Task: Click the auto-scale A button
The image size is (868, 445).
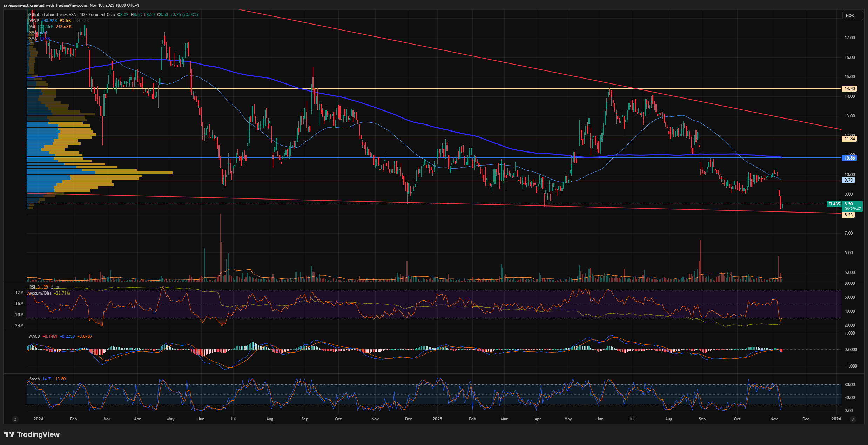Action: (x=853, y=419)
